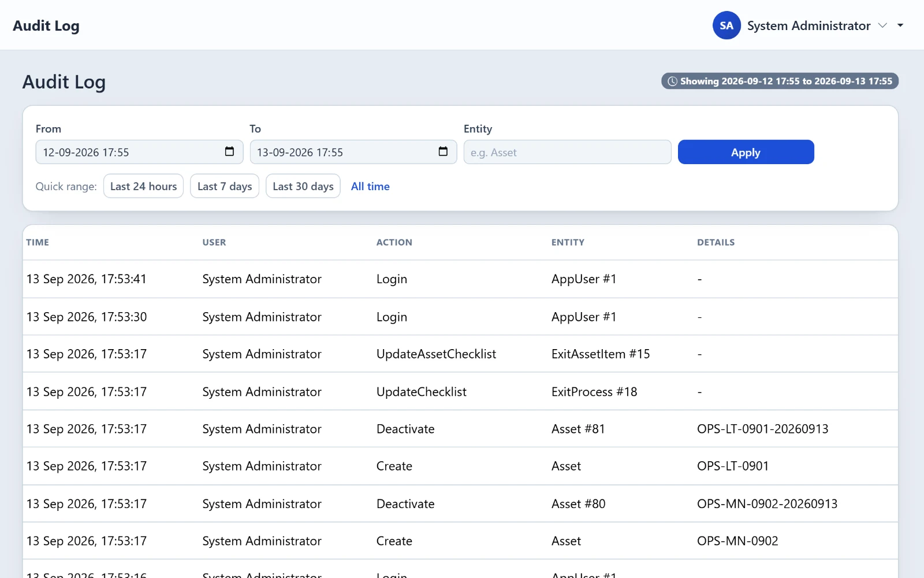Screen dimensions: 924x578
Task: Focus the Entity filter input field
Action: tap(567, 152)
